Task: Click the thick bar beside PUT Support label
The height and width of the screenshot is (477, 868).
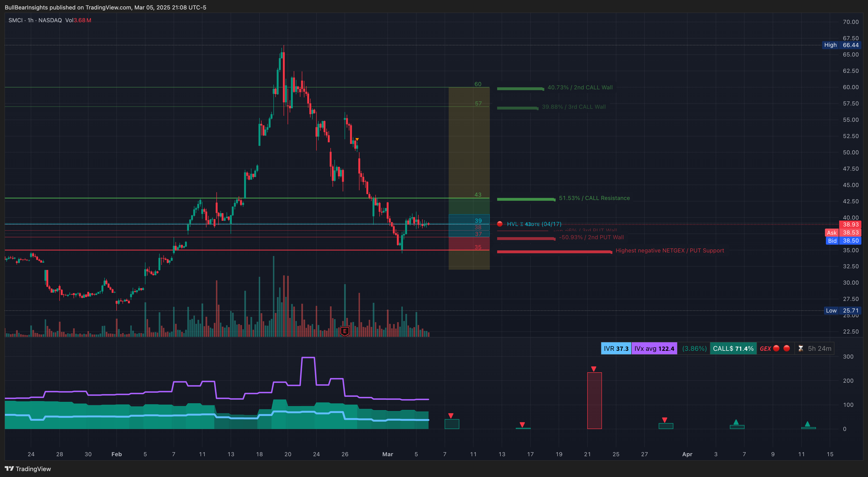Action: tap(554, 252)
